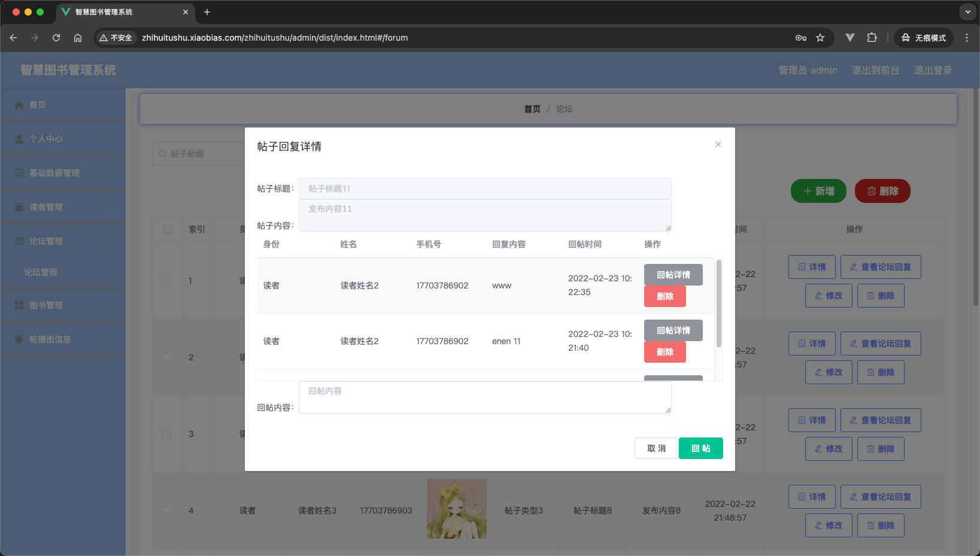This screenshot has width=980, height=556.
Task: Click the 轮播图信息 sidebar icon
Action: (19, 339)
